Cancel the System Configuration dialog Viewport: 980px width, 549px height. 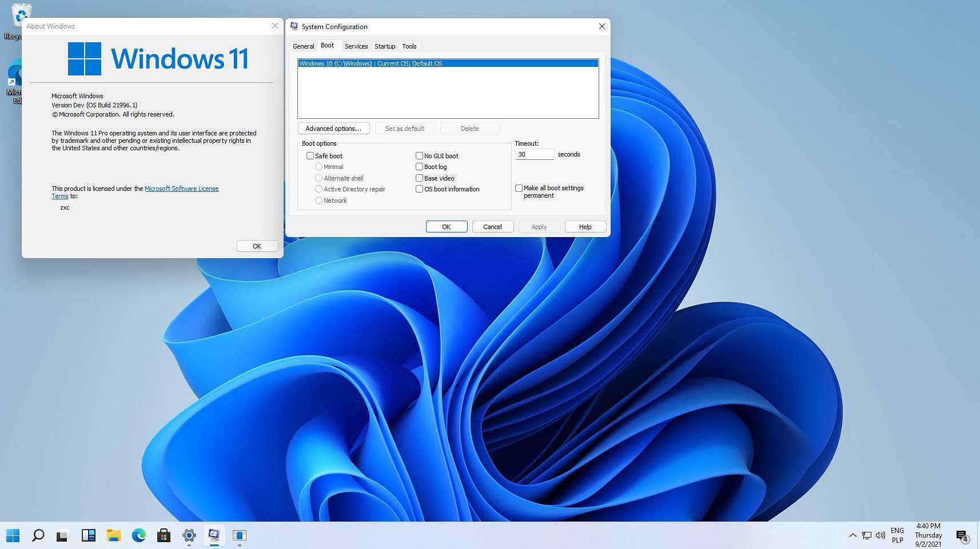point(492,227)
